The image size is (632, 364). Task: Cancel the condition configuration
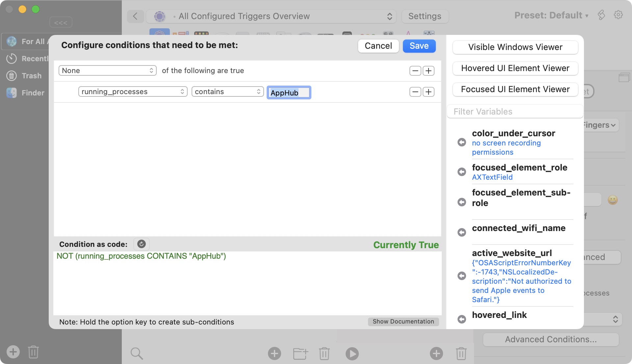click(x=378, y=46)
